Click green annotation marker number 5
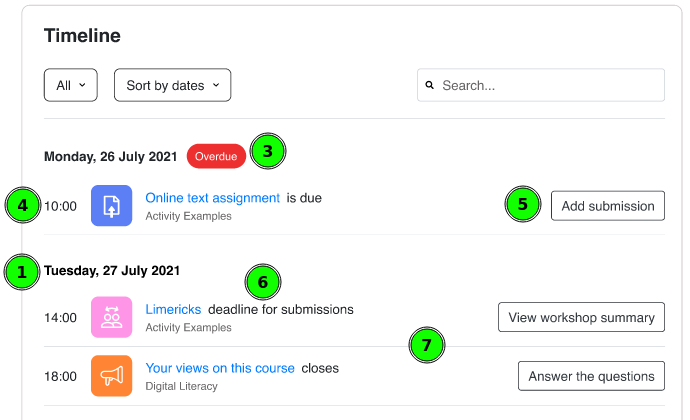 point(523,204)
